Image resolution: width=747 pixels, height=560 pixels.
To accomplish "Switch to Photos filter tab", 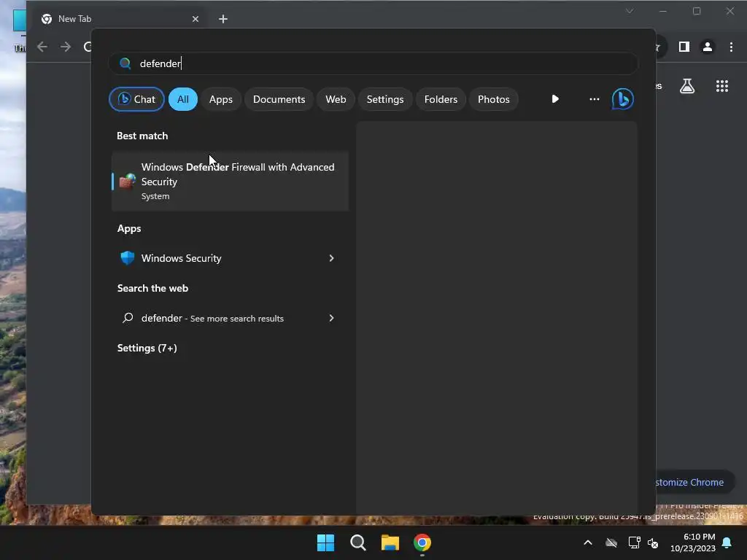I will [x=494, y=99].
